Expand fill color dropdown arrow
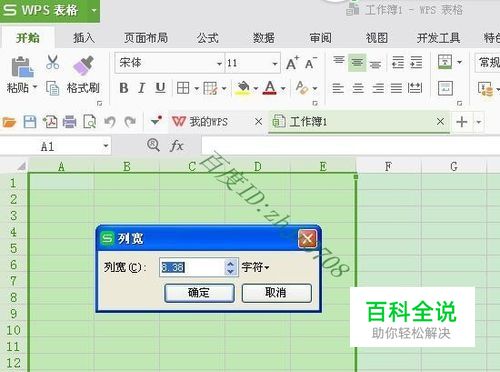Screen dimensions: 500x372 256,89
